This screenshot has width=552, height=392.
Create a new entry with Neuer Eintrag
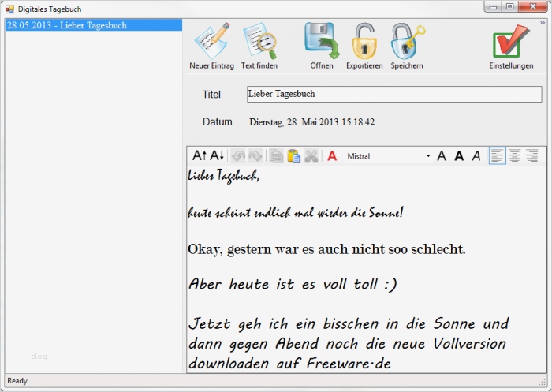point(211,46)
